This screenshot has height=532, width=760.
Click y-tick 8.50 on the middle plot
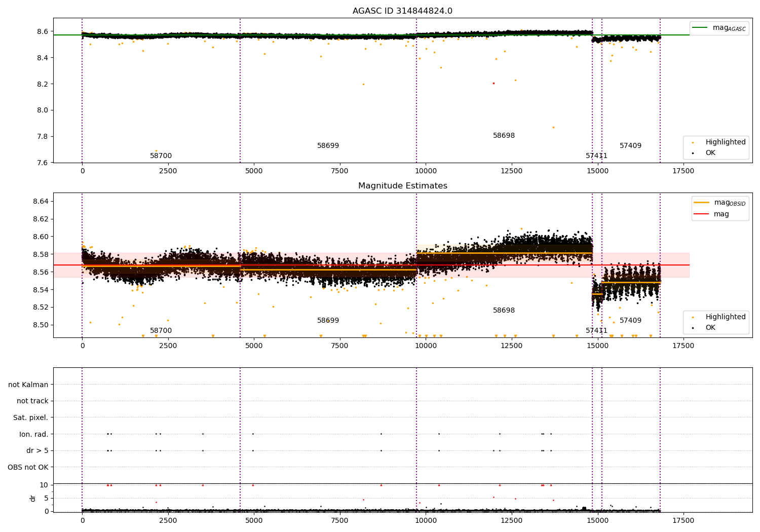[x=41, y=325]
